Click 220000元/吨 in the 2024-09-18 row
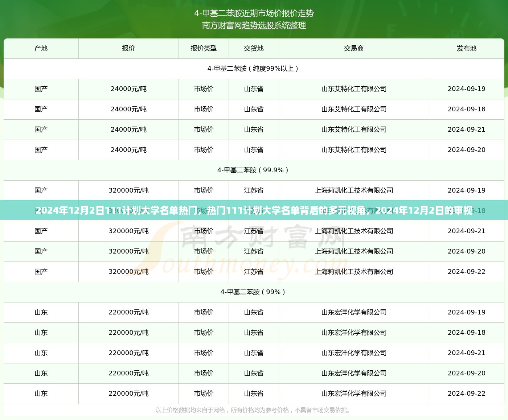This screenshot has width=508, height=420. [128, 333]
